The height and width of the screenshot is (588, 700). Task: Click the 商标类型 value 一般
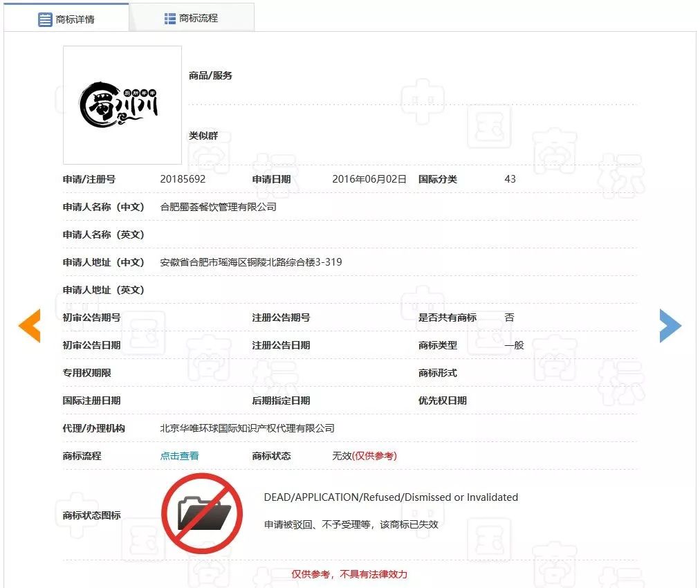[514, 345]
